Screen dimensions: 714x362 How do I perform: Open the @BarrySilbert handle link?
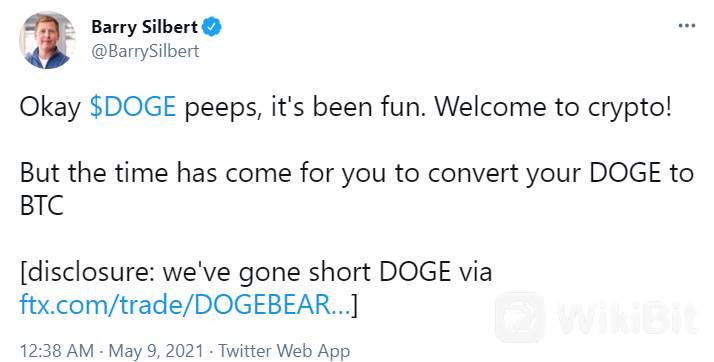coord(145,51)
